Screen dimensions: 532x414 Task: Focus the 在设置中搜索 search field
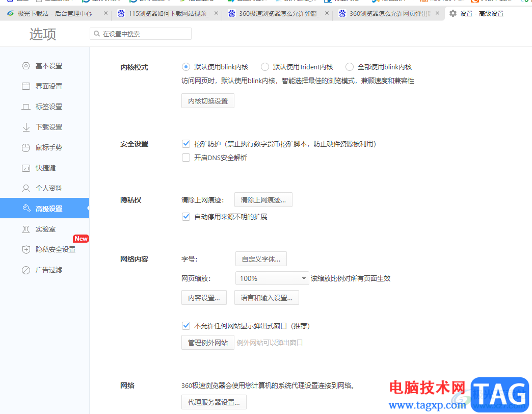coord(141,34)
